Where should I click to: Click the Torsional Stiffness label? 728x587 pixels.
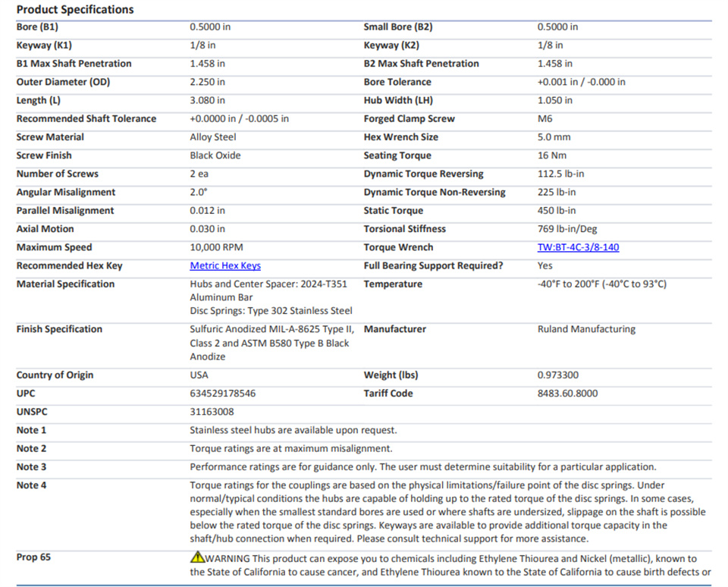tap(404, 229)
